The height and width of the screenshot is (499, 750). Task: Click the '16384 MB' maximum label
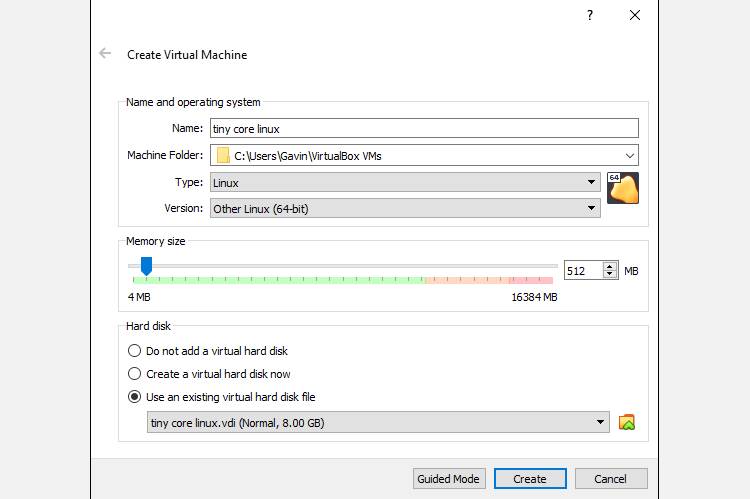tap(534, 297)
